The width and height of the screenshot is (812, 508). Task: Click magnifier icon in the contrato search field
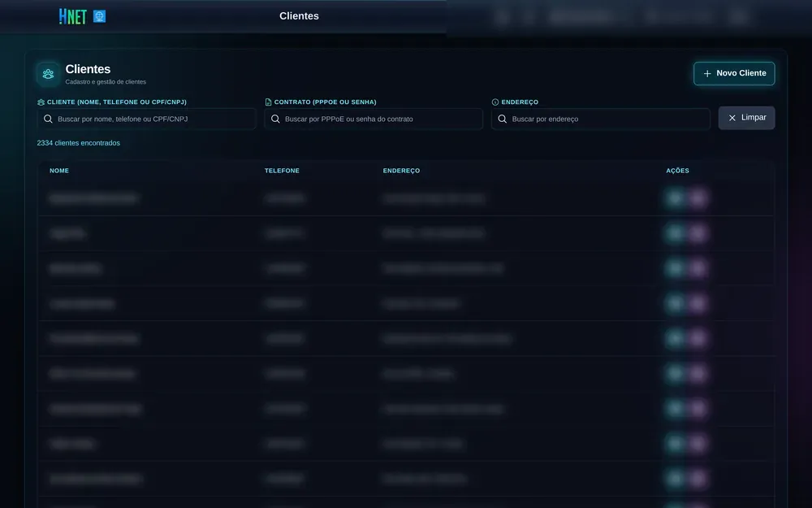point(275,119)
